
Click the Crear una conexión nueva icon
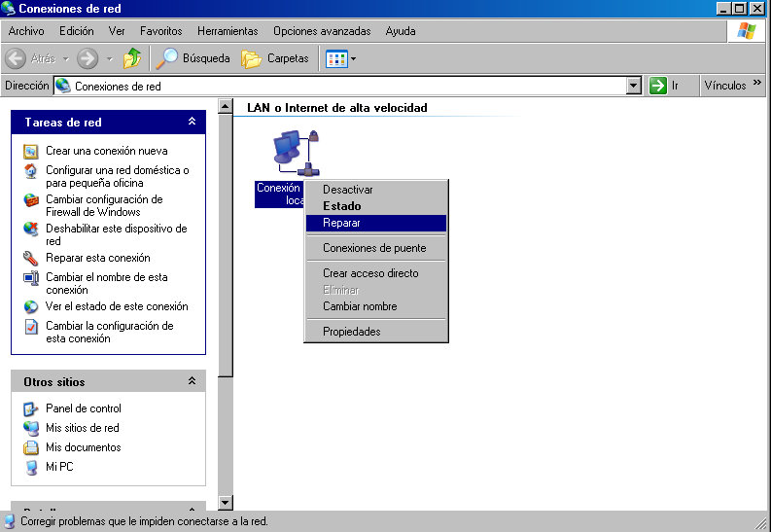click(x=31, y=151)
